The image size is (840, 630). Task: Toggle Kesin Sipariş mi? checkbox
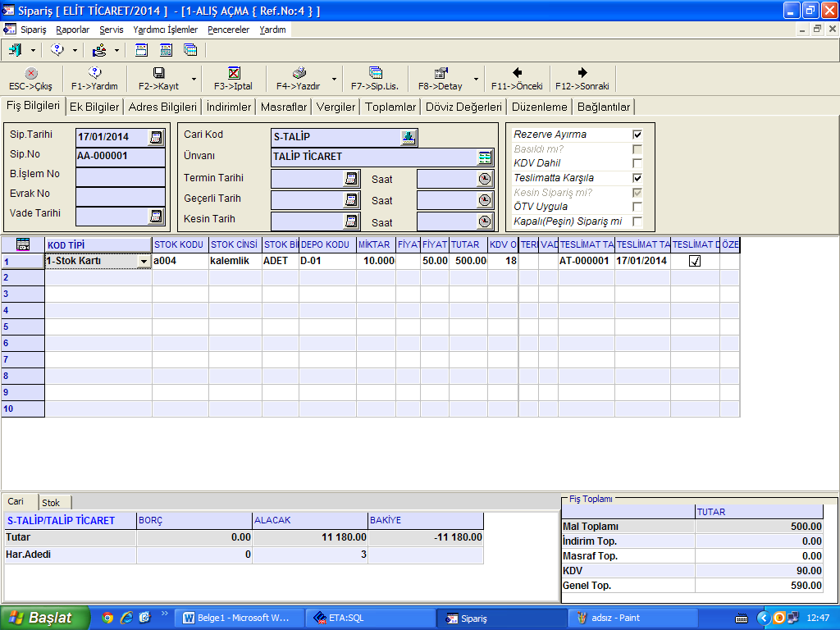(x=637, y=192)
